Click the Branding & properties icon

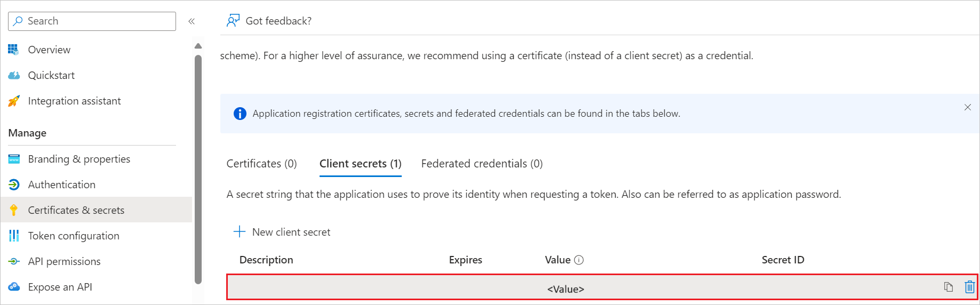tap(14, 159)
